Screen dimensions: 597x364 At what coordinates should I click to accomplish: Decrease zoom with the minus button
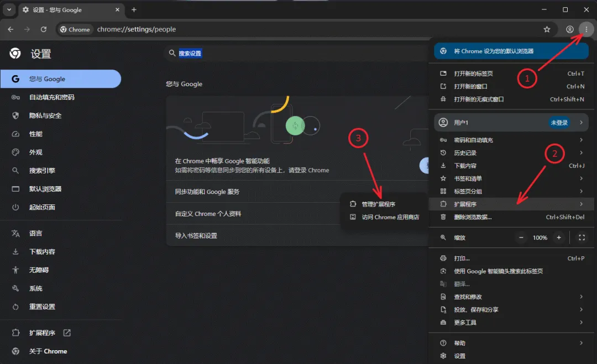tap(521, 238)
